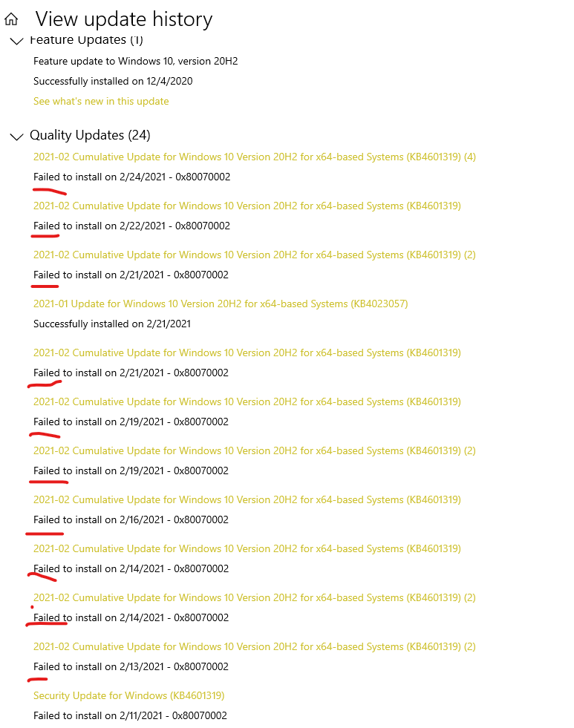Open unnumbered KB4601319 link failed on 2/19/2021
Image resolution: width=574 pixels, height=728 pixels.
click(247, 401)
